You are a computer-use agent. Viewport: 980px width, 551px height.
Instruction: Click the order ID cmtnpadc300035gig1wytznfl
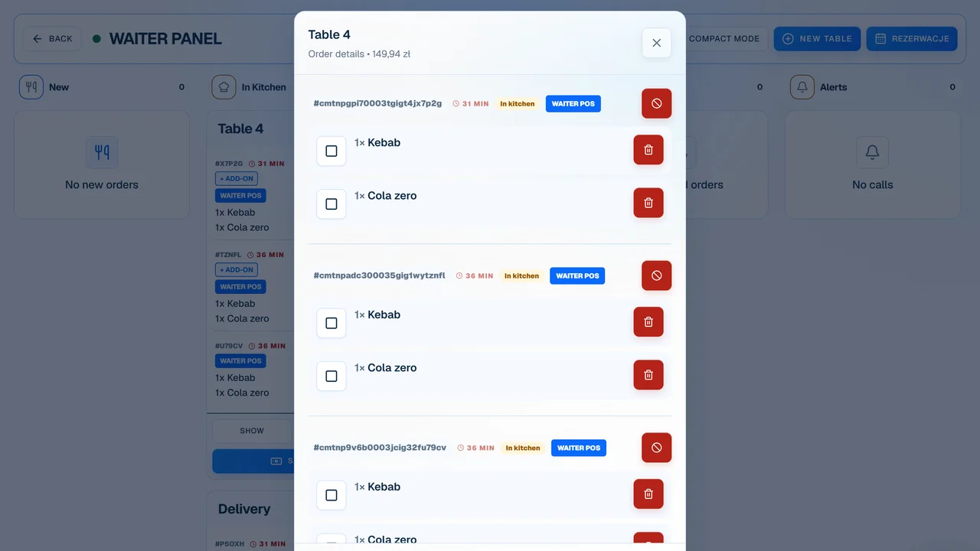coord(379,275)
